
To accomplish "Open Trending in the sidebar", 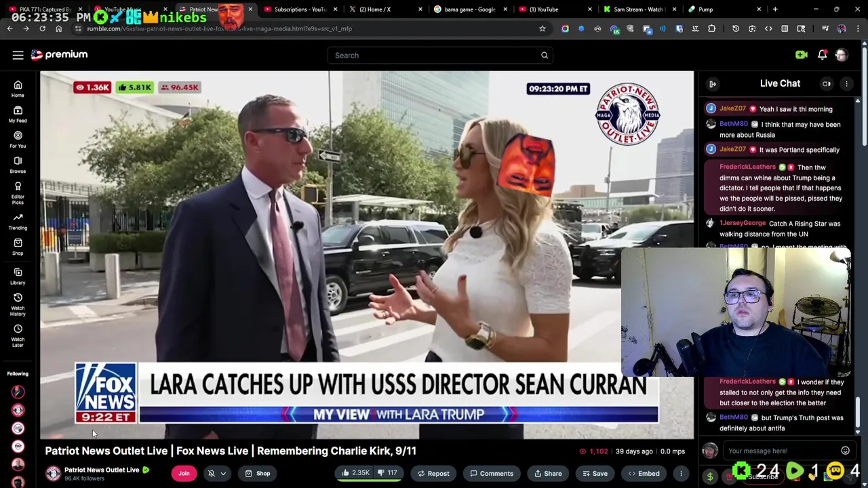I will tap(18, 222).
